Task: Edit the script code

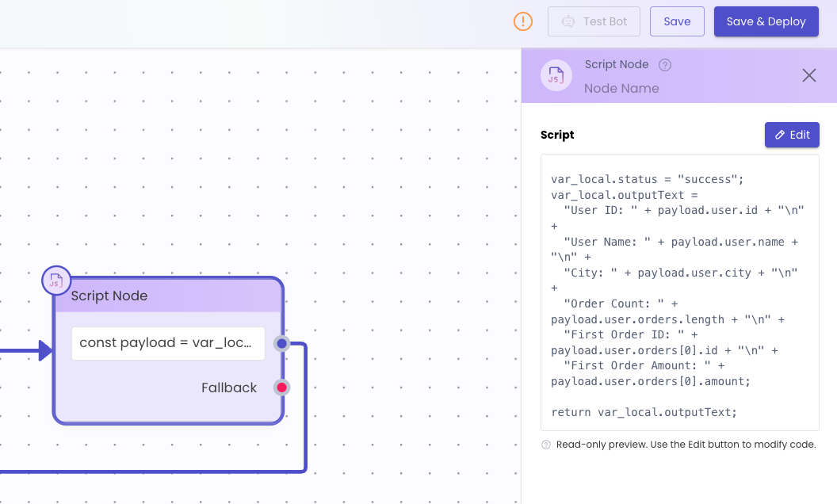Action: (792, 135)
